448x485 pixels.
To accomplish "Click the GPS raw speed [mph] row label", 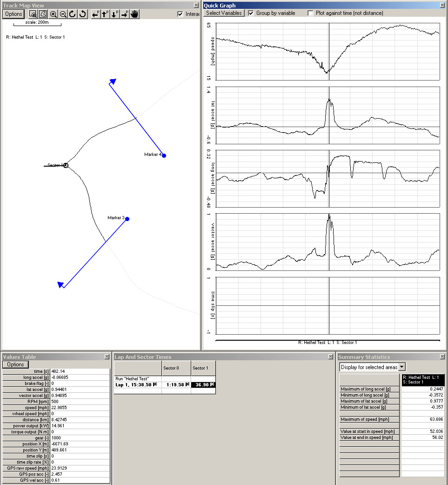I will (x=26, y=468).
